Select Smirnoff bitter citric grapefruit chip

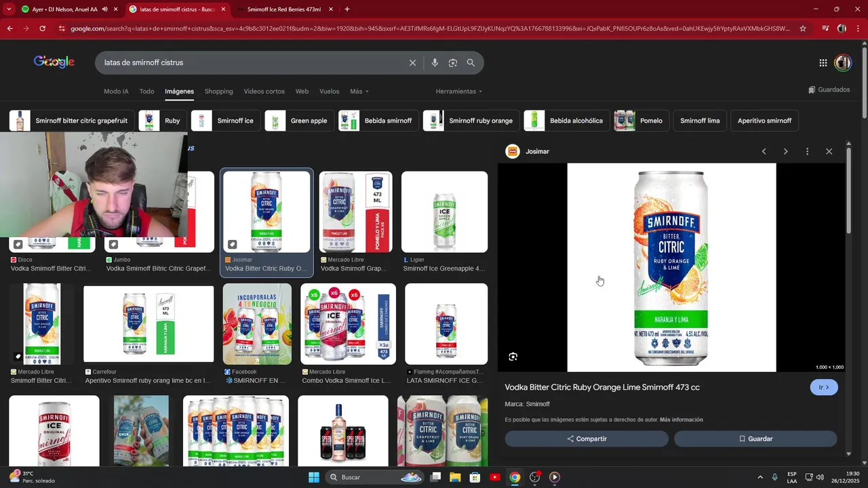pos(71,121)
